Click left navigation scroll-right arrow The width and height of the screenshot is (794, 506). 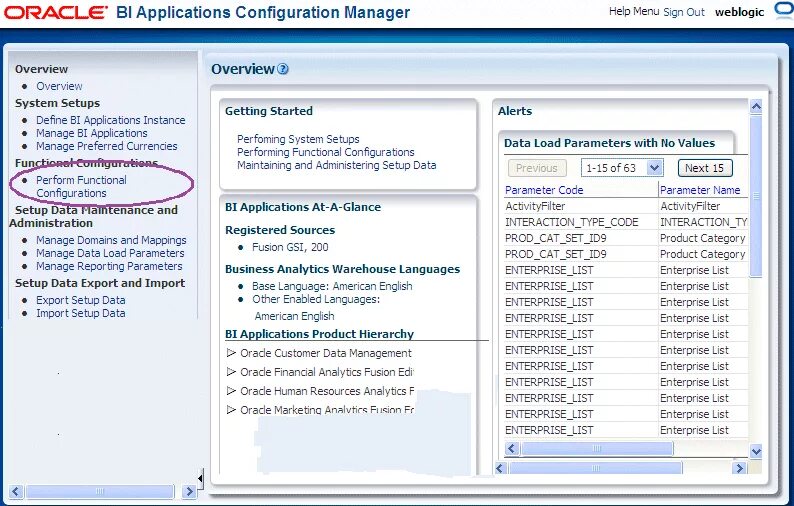[x=189, y=491]
